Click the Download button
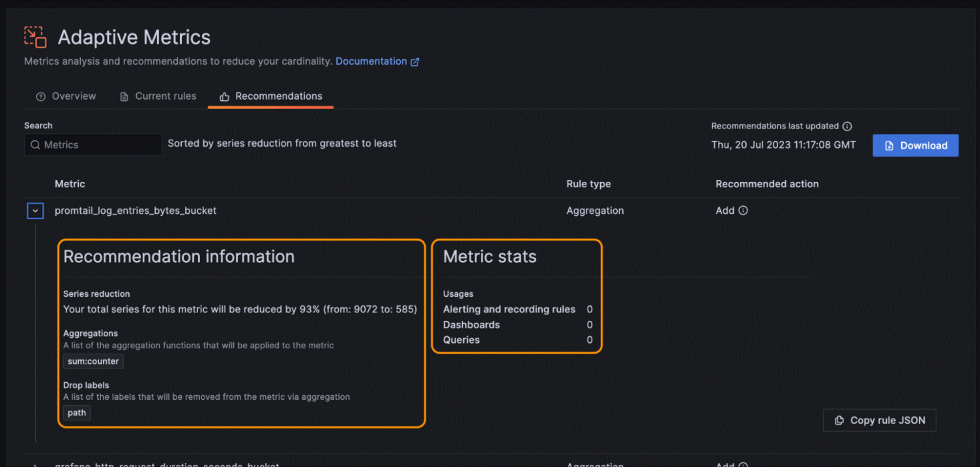 [915, 145]
